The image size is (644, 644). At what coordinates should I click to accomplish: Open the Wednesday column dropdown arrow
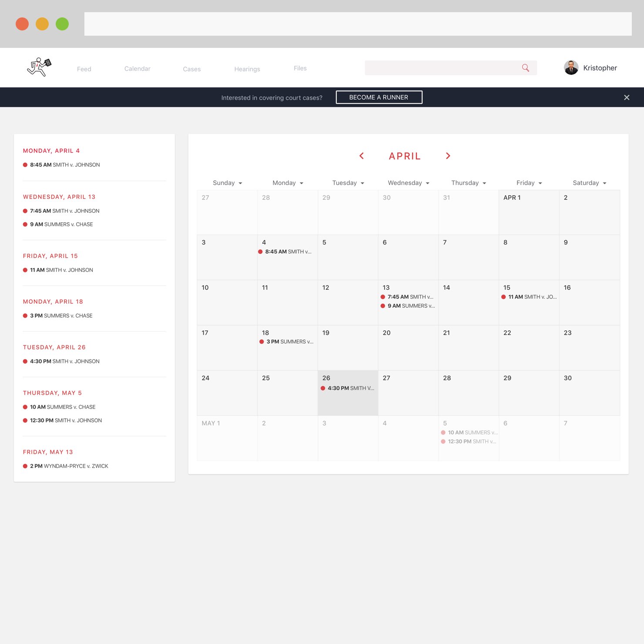point(427,183)
